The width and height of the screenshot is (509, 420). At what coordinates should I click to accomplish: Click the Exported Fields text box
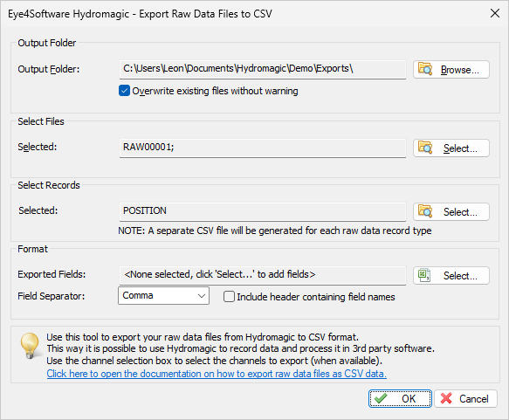click(x=263, y=275)
